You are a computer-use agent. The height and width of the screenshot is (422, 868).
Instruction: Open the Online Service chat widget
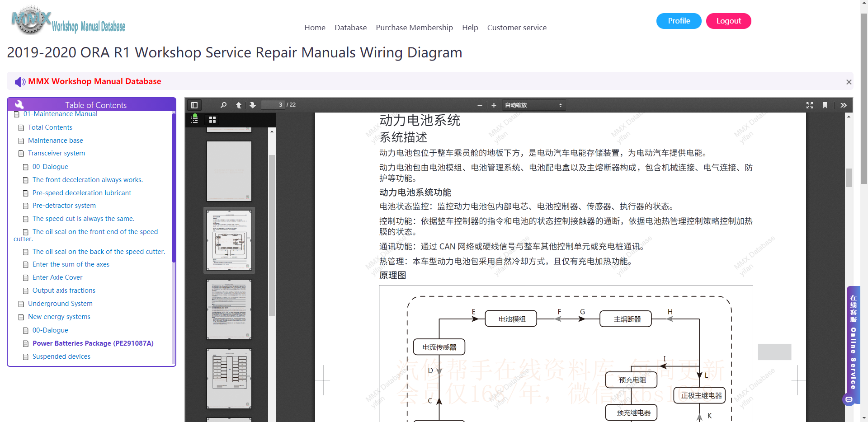(853, 346)
